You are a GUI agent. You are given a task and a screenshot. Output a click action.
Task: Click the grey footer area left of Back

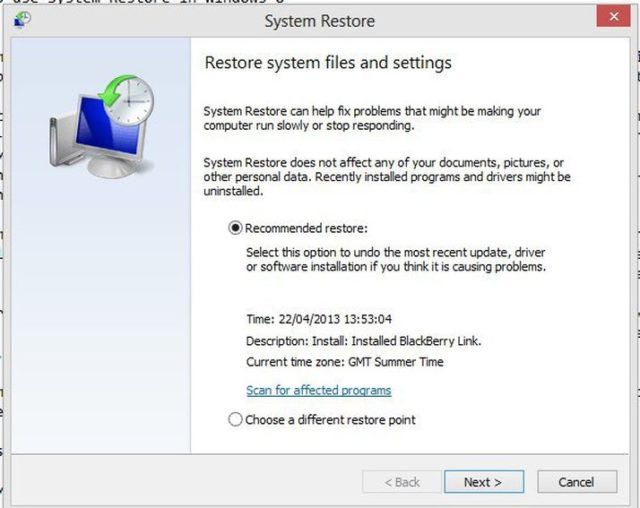click(x=180, y=482)
